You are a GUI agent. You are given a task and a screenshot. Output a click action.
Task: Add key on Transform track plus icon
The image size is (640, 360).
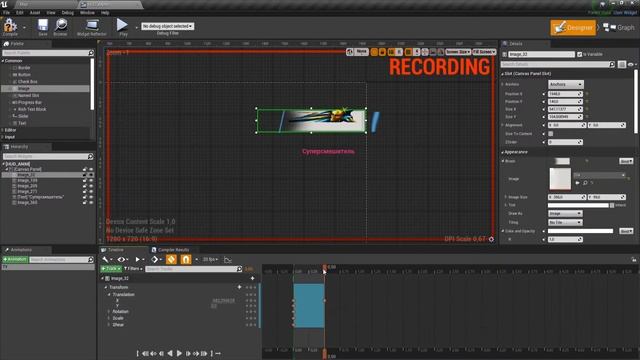point(240,287)
